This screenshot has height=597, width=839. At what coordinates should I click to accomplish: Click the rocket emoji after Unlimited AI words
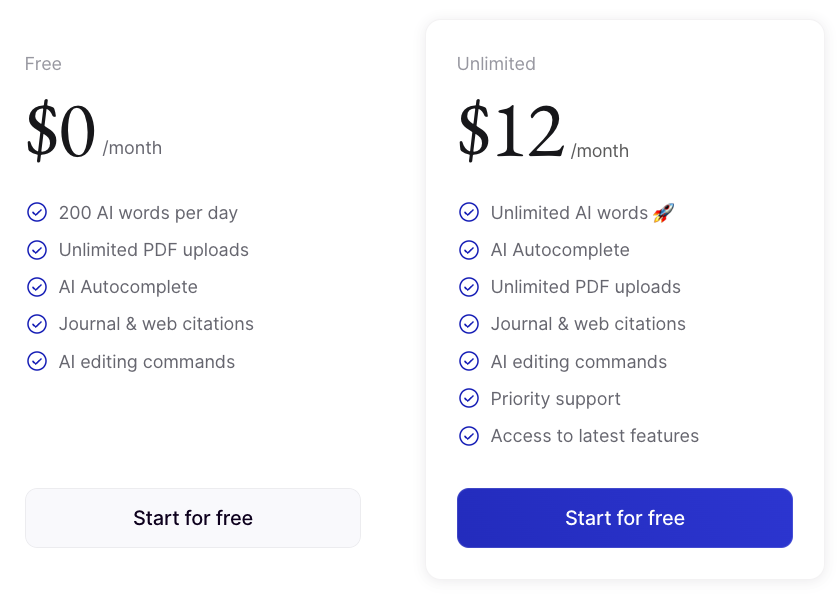click(x=663, y=212)
